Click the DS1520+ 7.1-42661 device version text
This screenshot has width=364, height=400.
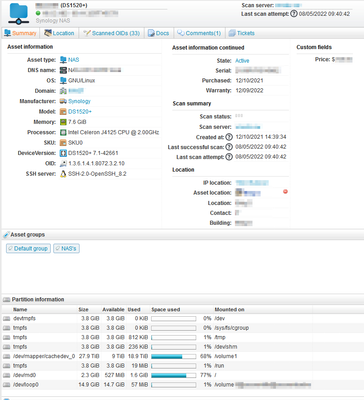93,153
